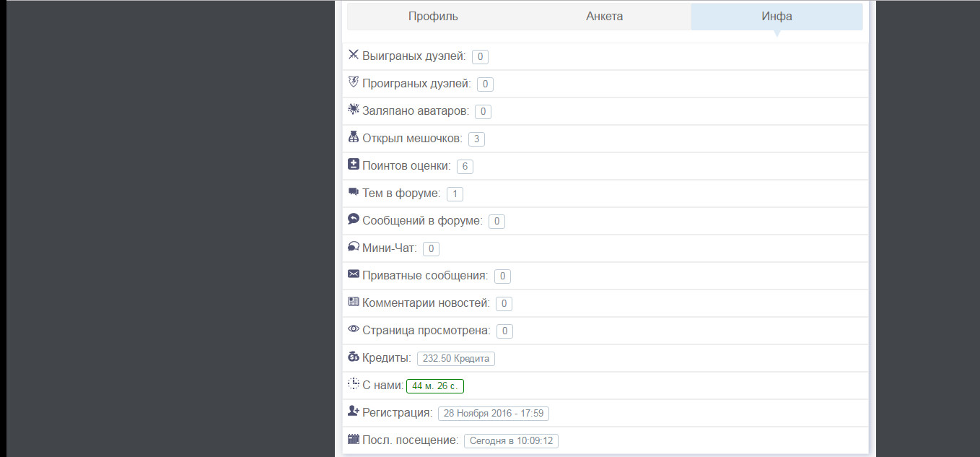Click the envelope private messages icon
This screenshot has width=980, height=457.
click(x=353, y=274)
